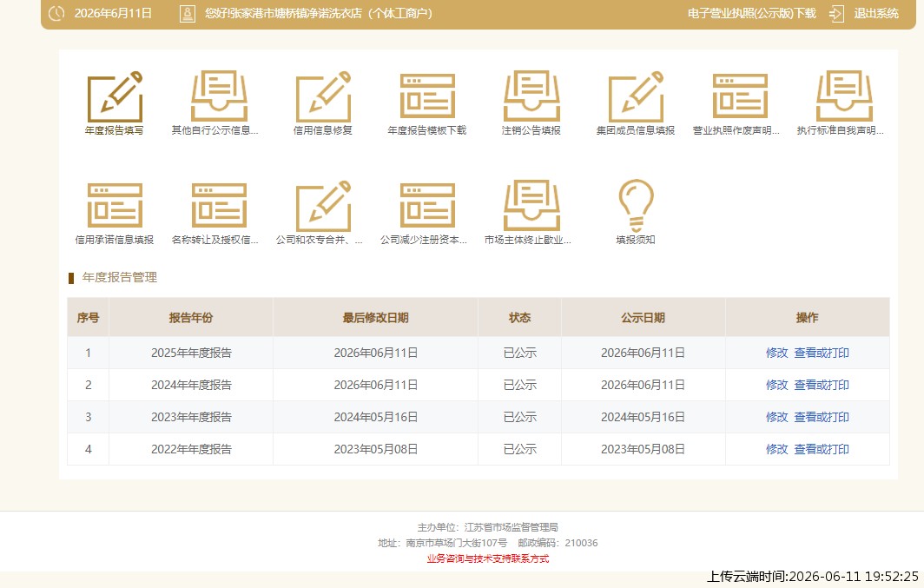Screen dimensions: 924x588
Task: Click 修改 for 2023年年度报告
Action: [x=776, y=417]
